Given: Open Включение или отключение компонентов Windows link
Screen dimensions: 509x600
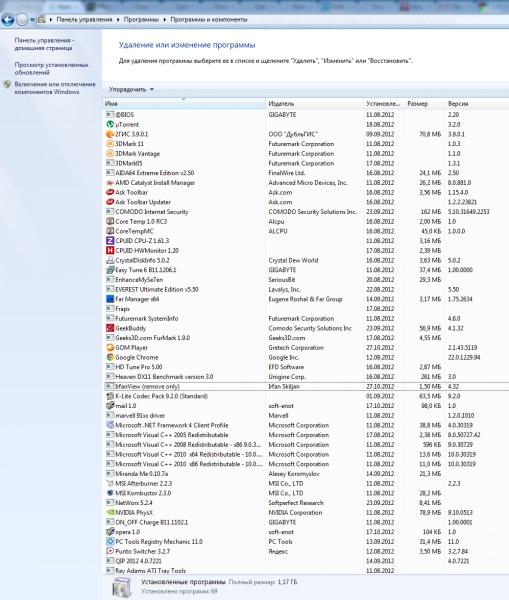Looking at the screenshot, I should pos(55,88).
